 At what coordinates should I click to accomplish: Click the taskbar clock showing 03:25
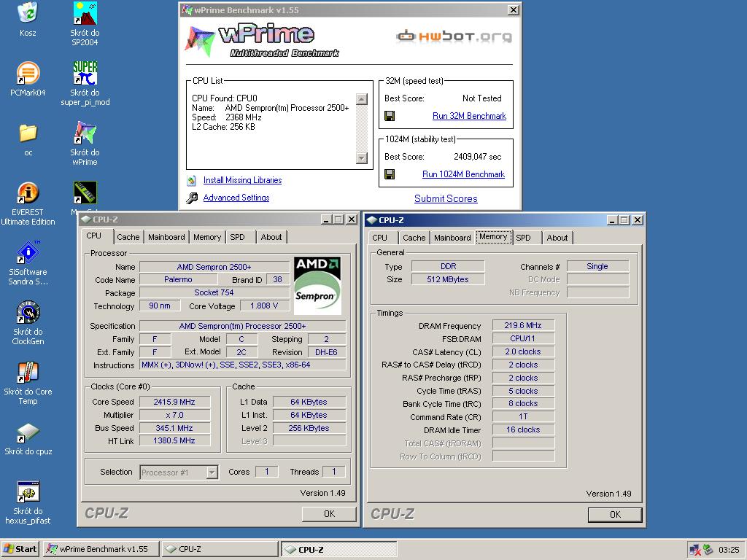click(729, 550)
